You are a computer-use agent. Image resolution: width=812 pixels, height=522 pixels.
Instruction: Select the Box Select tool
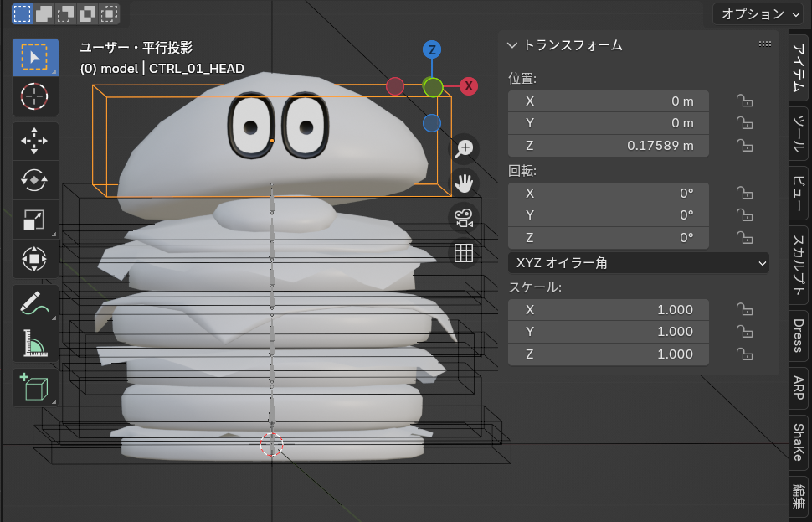coord(35,57)
